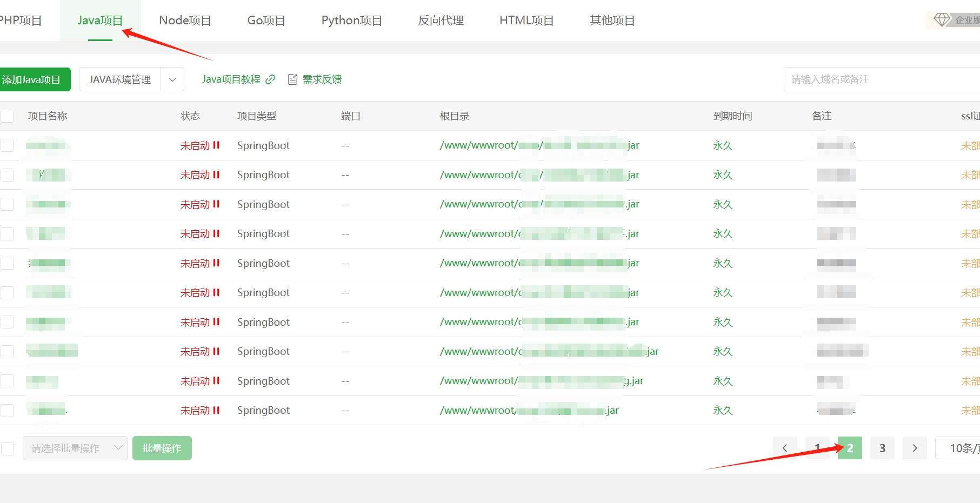Image resolution: width=980 pixels, height=503 pixels.
Task: Open the Java项目教程 link
Action: 231,79
